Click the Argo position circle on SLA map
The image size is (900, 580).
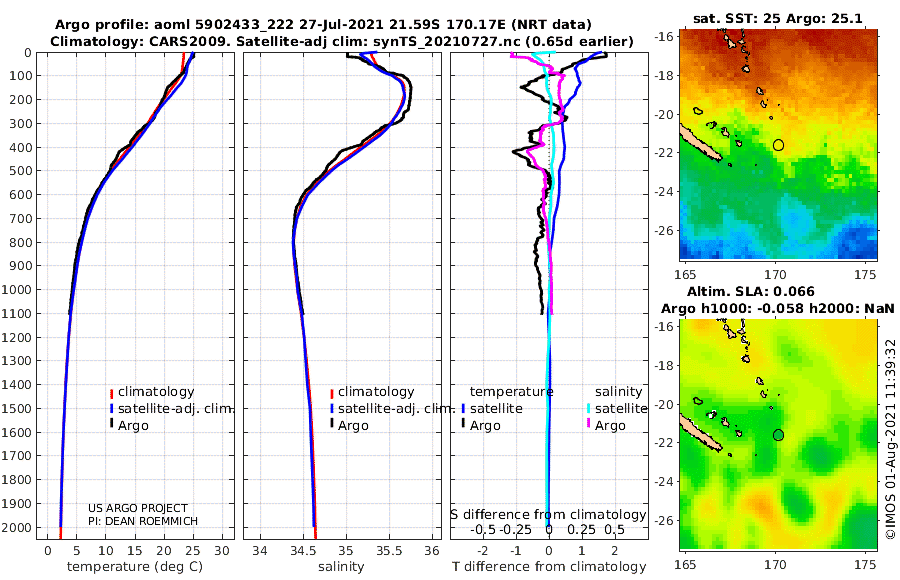pyautogui.click(x=778, y=435)
